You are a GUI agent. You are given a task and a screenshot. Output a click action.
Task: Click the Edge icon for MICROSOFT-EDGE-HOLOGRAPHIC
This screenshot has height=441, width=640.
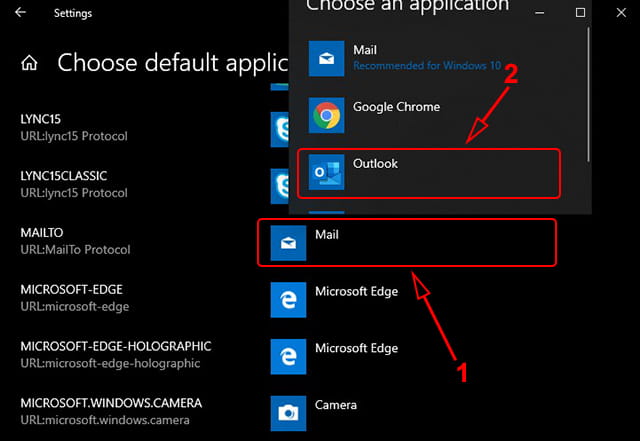pyautogui.click(x=288, y=356)
